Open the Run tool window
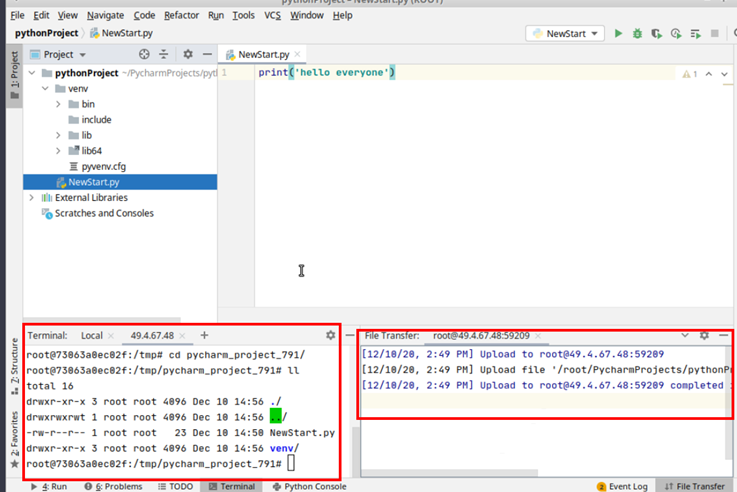 (49, 486)
